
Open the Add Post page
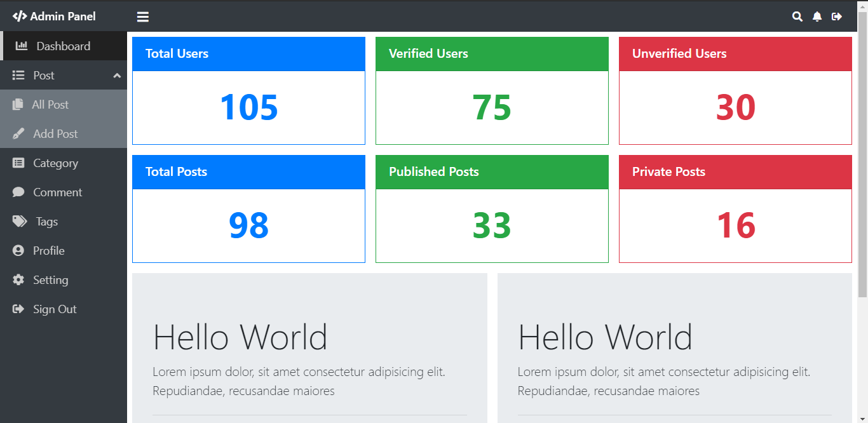53,133
